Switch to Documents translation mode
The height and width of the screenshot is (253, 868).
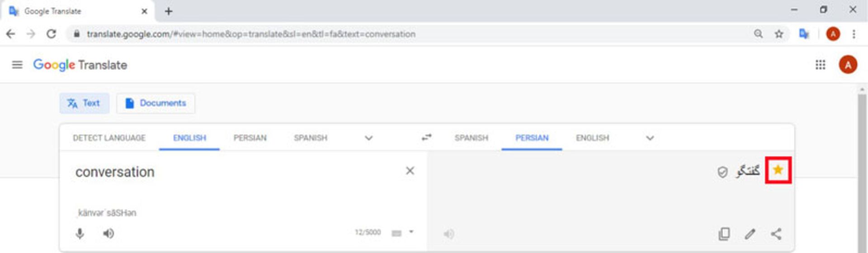pos(156,103)
